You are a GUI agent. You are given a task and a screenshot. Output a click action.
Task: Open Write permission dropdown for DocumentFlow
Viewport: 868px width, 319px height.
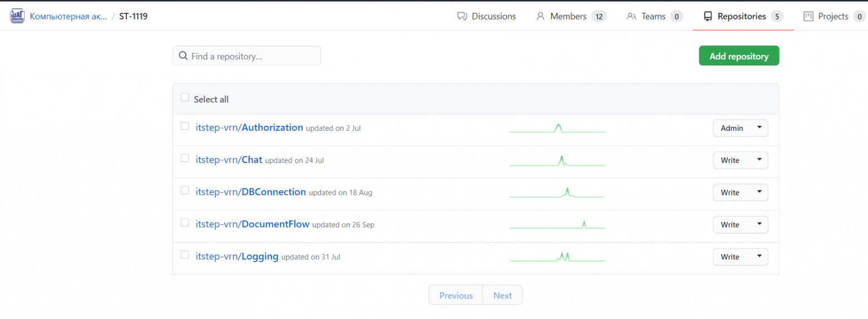(x=741, y=225)
